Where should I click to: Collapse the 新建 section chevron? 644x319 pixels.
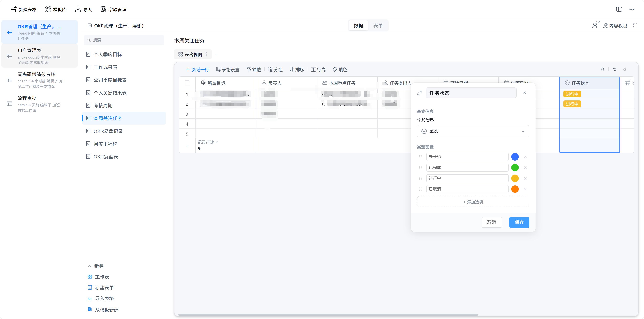point(89,266)
